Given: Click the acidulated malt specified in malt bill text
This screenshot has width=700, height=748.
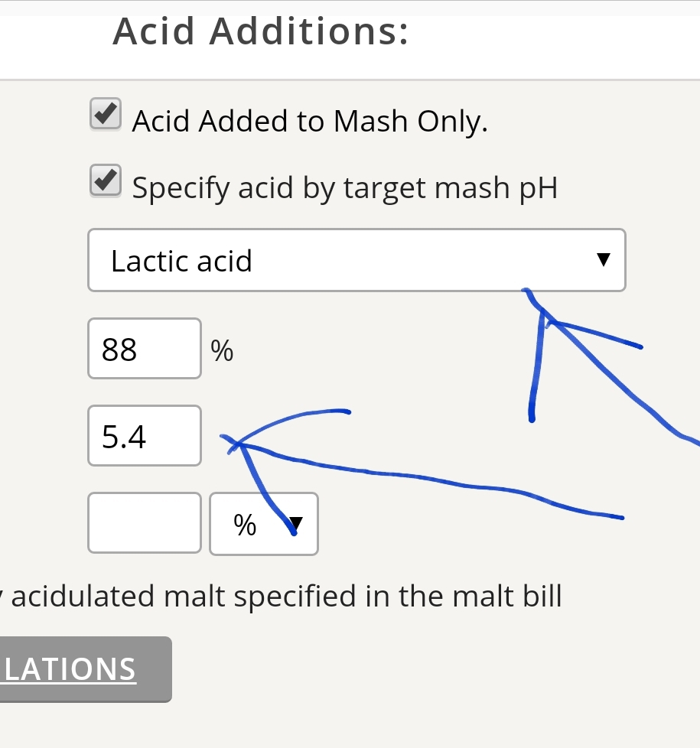Looking at the screenshot, I should (x=286, y=596).
